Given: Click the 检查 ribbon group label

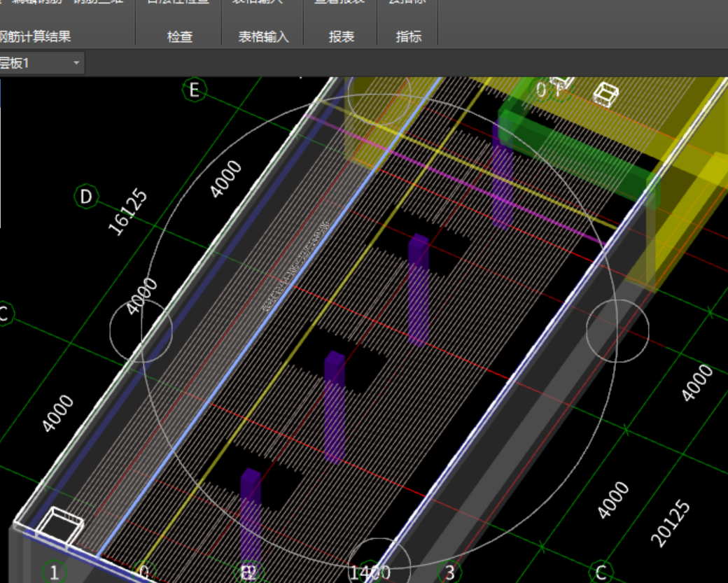Looking at the screenshot, I should tap(180, 37).
